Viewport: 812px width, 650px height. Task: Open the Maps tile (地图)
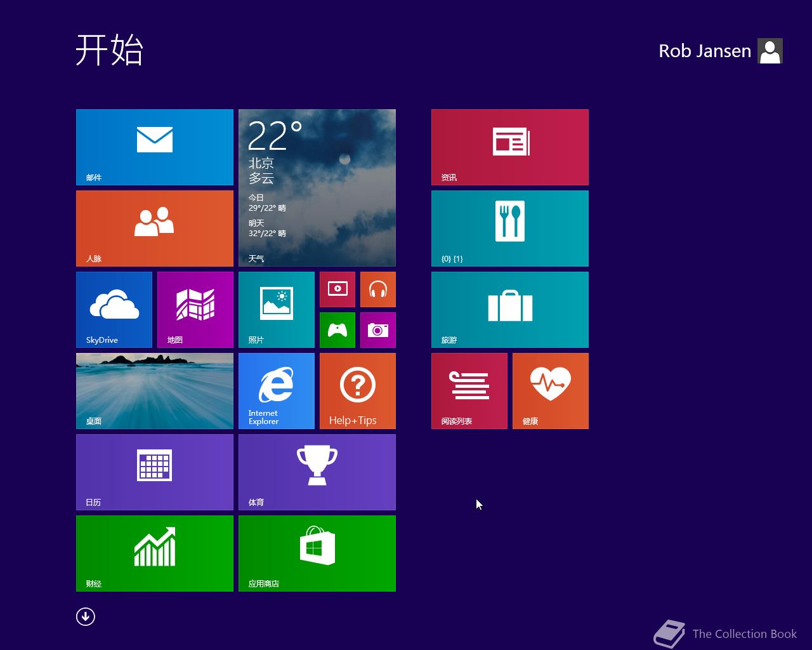[195, 310]
